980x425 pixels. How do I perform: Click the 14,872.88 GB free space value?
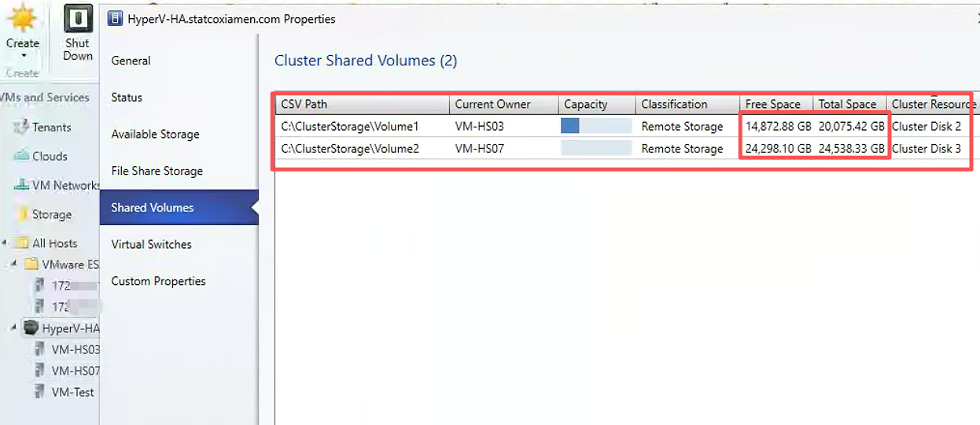pyautogui.click(x=778, y=126)
